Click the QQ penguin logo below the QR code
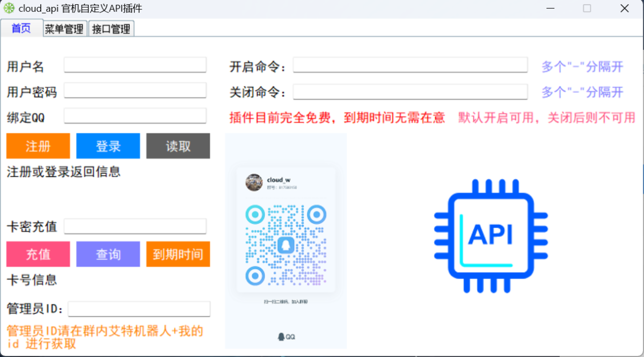The image size is (644, 357). [281, 337]
